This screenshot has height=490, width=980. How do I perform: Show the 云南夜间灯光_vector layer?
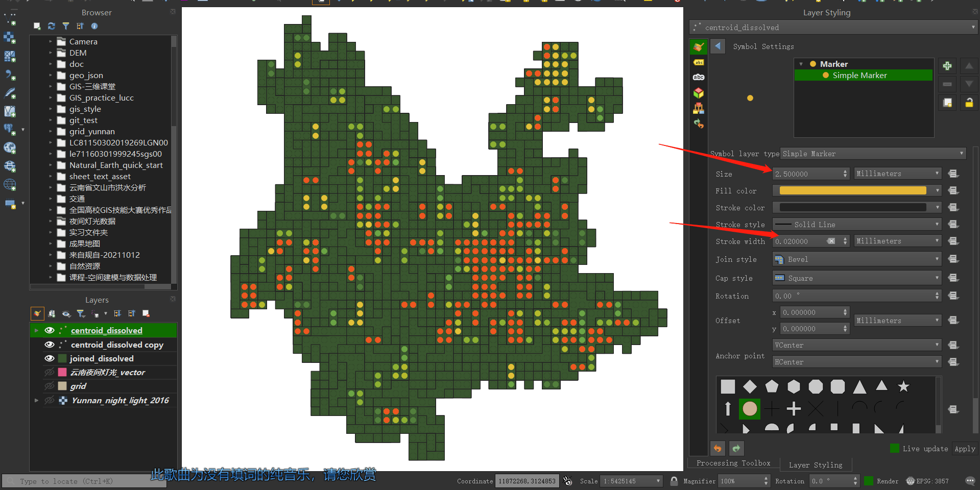pyautogui.click(x=49, y=373)
